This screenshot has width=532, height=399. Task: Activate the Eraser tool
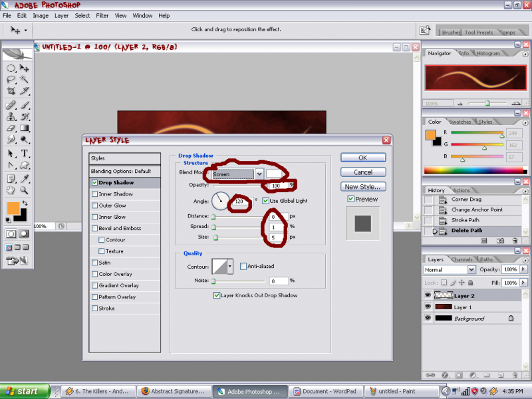coord(11,128)
